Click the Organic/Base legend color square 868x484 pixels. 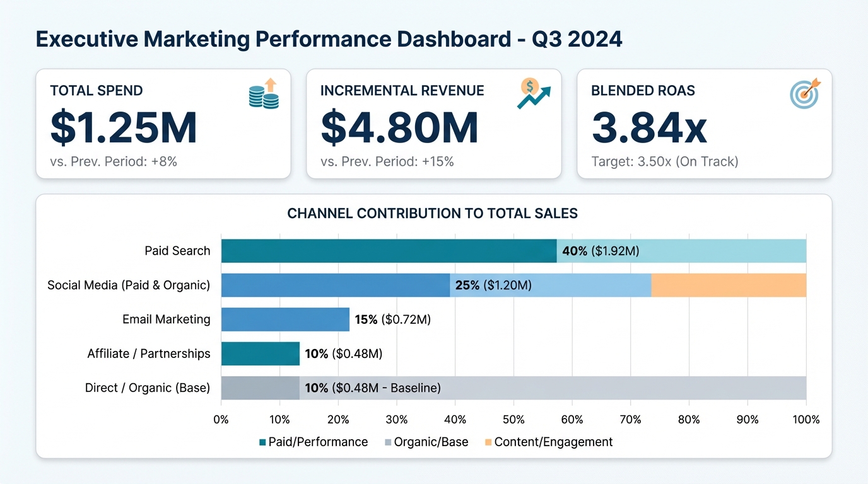tap(388, 442)
